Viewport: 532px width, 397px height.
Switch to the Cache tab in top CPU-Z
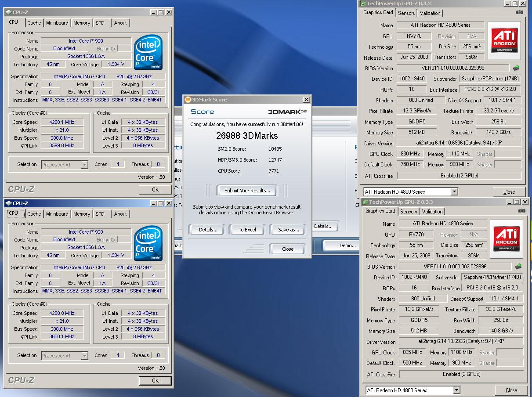coord(34,23)
